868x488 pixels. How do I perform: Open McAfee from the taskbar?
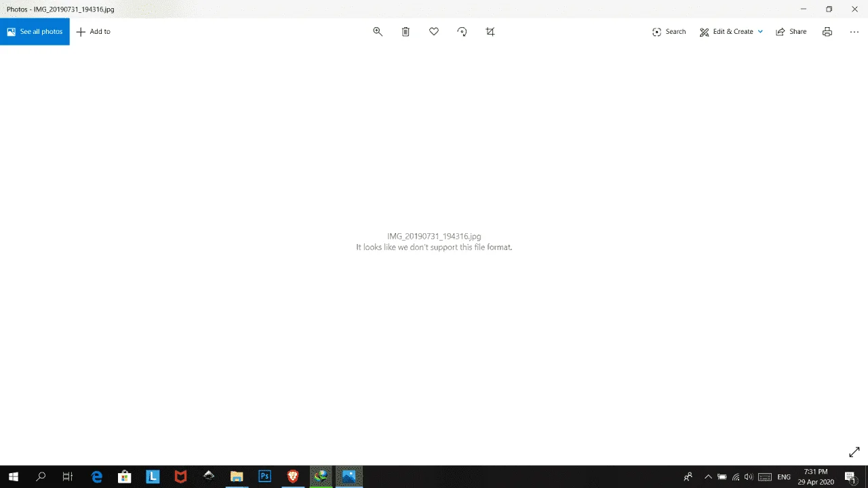click(x=180, y=476)
